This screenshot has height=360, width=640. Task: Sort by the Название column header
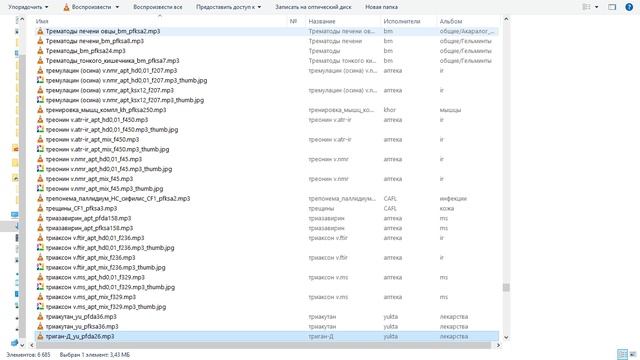(322, 21)
